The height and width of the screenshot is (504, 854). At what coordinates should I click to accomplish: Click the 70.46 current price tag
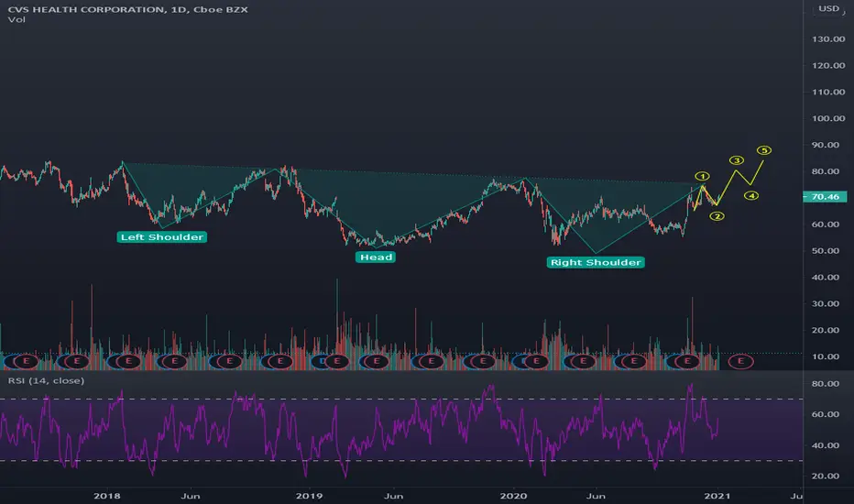pyautogui.click(x=825, y=197)
